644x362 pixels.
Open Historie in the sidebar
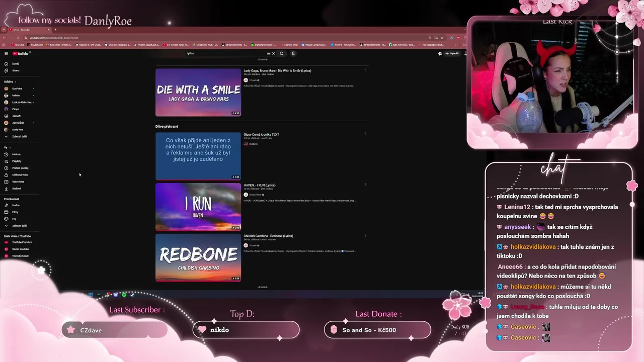[x=17, y=154]
